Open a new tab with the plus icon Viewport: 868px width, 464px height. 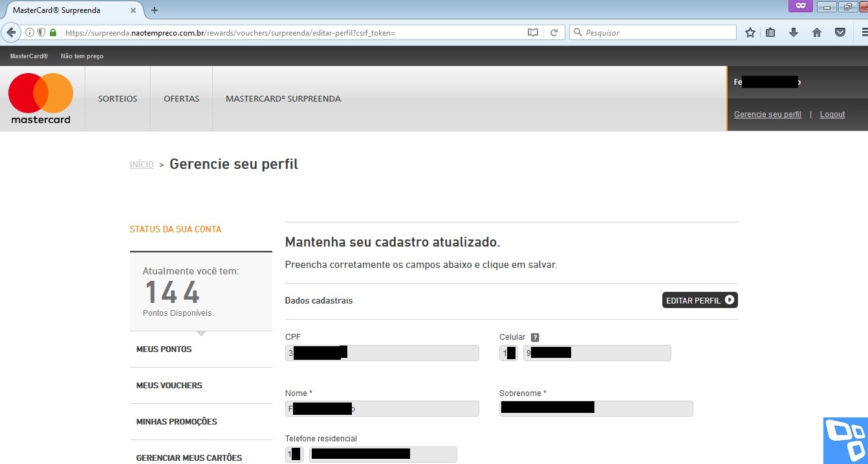(155, 10)
